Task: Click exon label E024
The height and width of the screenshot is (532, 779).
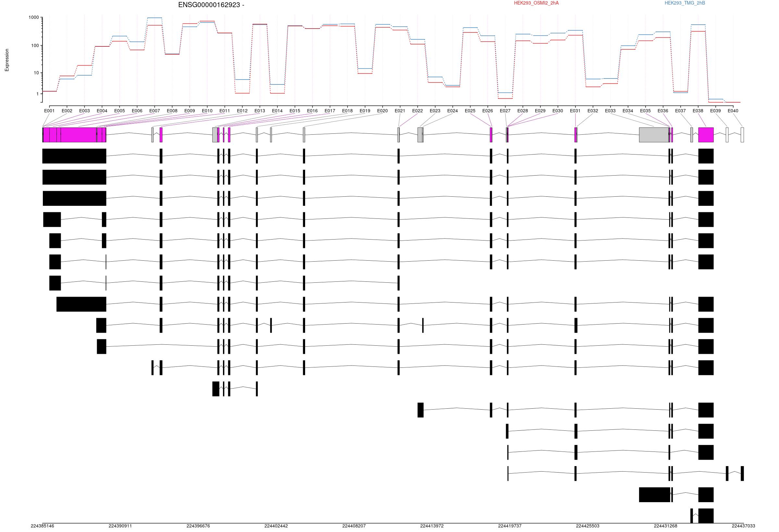Action: (452, 111)
